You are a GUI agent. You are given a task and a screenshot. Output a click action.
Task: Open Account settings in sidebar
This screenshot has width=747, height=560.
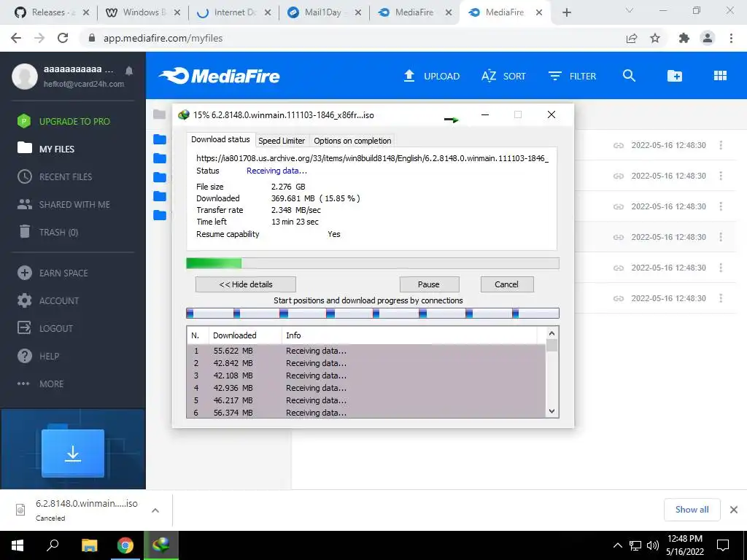pos(48,300)
